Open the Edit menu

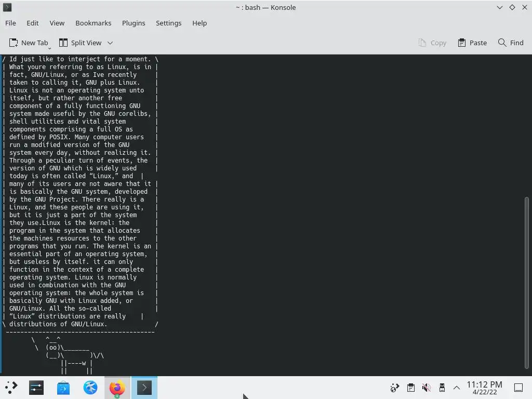click(x=33, y=23)
